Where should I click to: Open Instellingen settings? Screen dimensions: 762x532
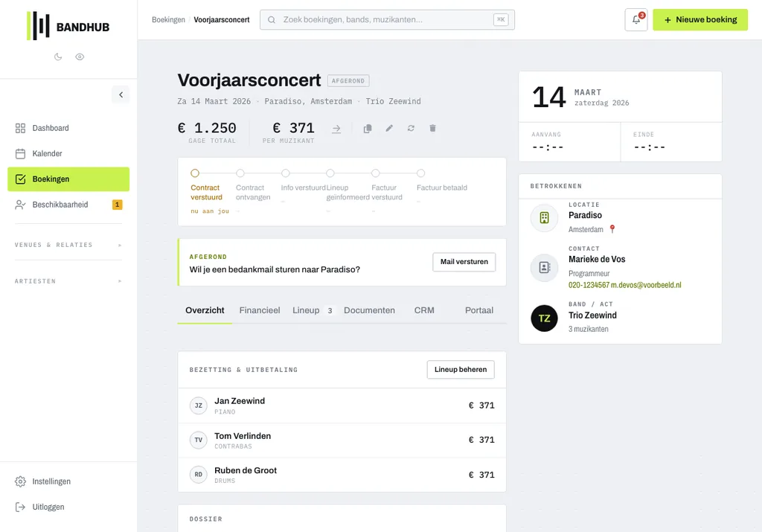tap(68, 481)
